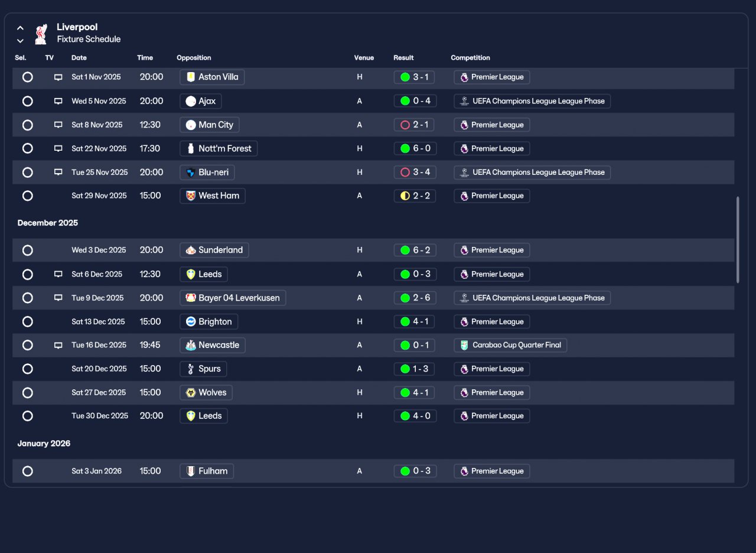The height and width of the screenshot is (553, 756).
Task: Select the Sunderland fixture radio button
Action: [27, 250]
